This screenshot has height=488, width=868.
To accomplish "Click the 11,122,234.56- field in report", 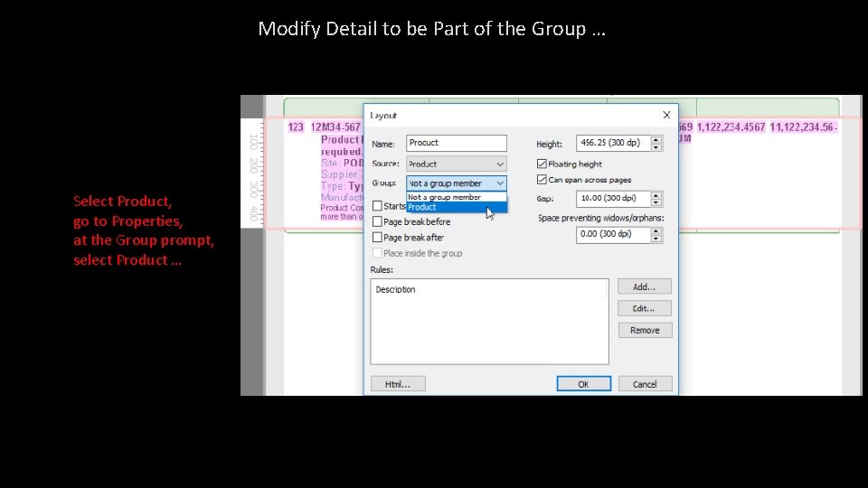I will (803, 127).
